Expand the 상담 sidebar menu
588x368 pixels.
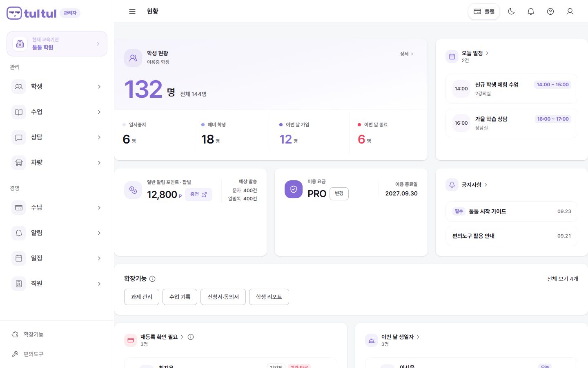pos(57,137)
